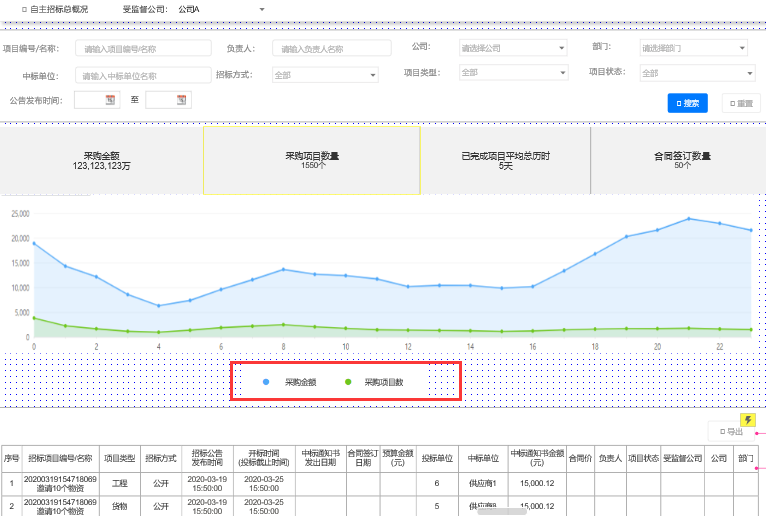Click 中标通知书发出日期 column header
The width and height of the screenshot is (766, 516).
[x=320, y=458]
